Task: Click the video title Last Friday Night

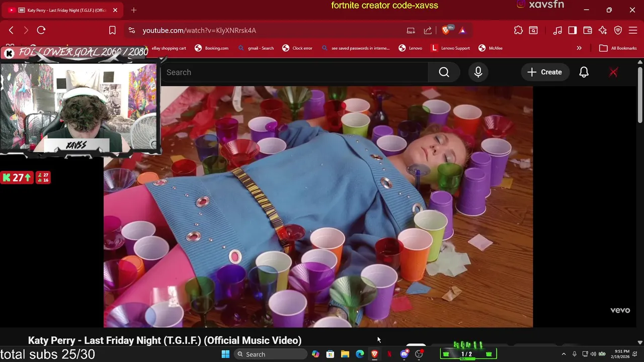Action: pos(165,340)
